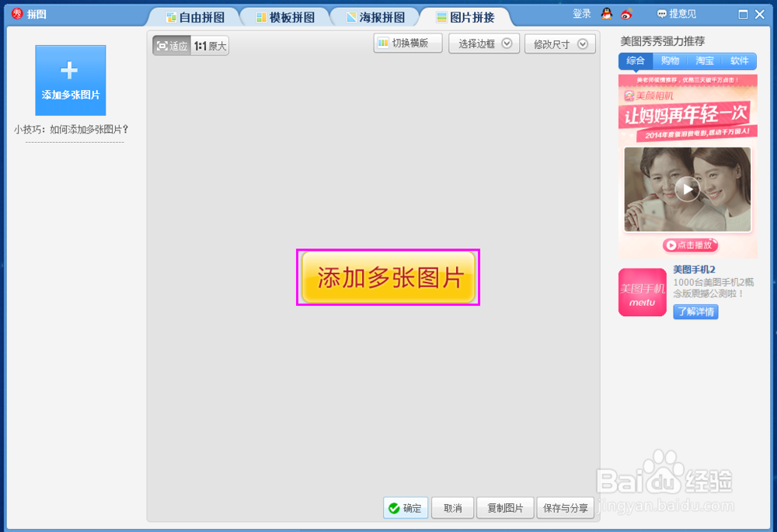The height and width of the screenshot is (532, 777).
Task: Click the 保存与分享 save button
Action: [x=566, y=508]
